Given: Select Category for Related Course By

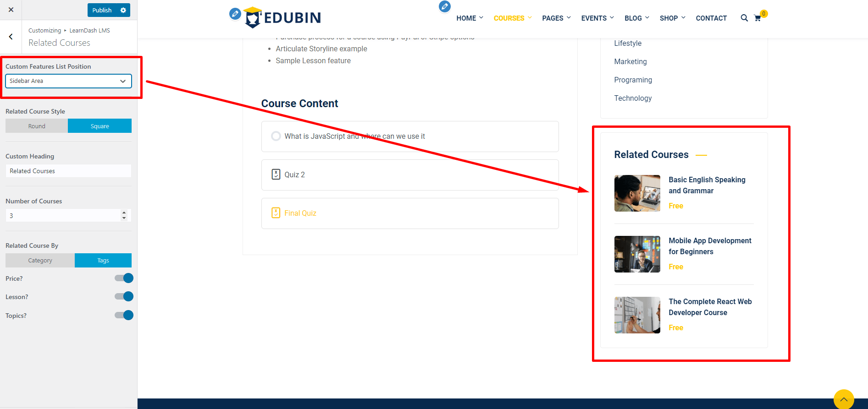Looking at the screenshot, I should (x=40, y=260).
